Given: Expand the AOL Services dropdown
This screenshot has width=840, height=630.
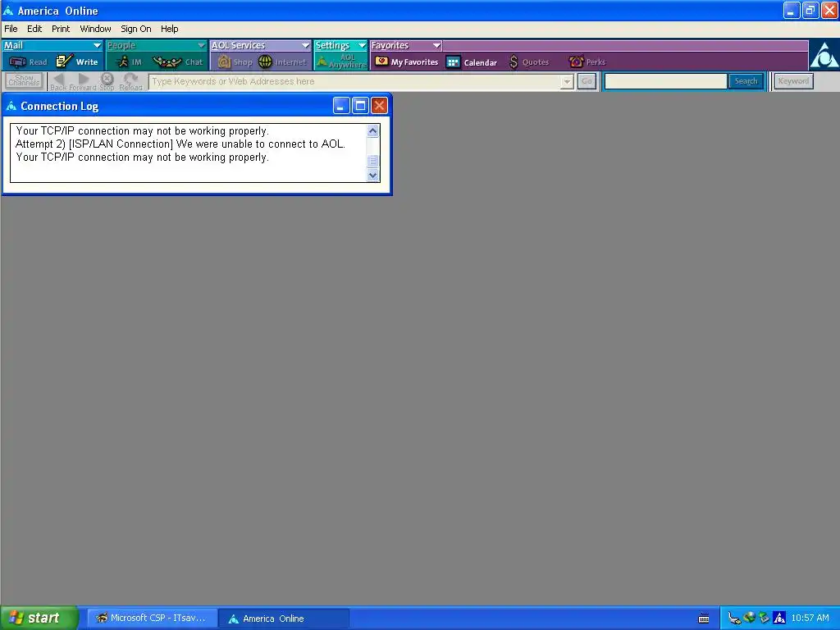Looking at the screenshot, I should click(x=305, y=46).
